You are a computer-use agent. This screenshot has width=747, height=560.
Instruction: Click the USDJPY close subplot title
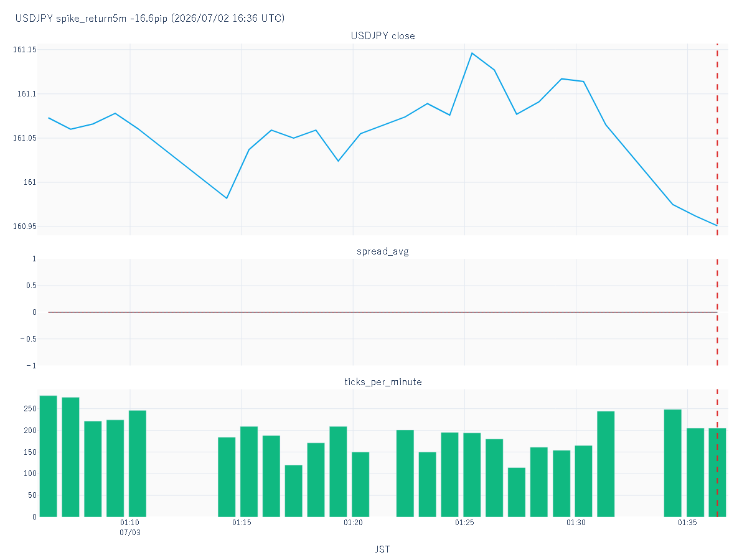pyautogui.click(x=383, y=36)
